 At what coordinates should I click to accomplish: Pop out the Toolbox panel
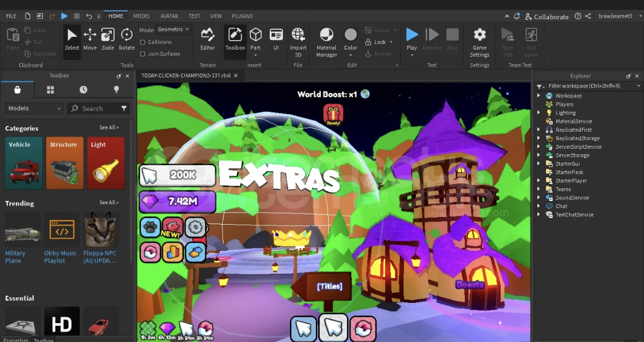pyautogui.click(x=119, y=75)
